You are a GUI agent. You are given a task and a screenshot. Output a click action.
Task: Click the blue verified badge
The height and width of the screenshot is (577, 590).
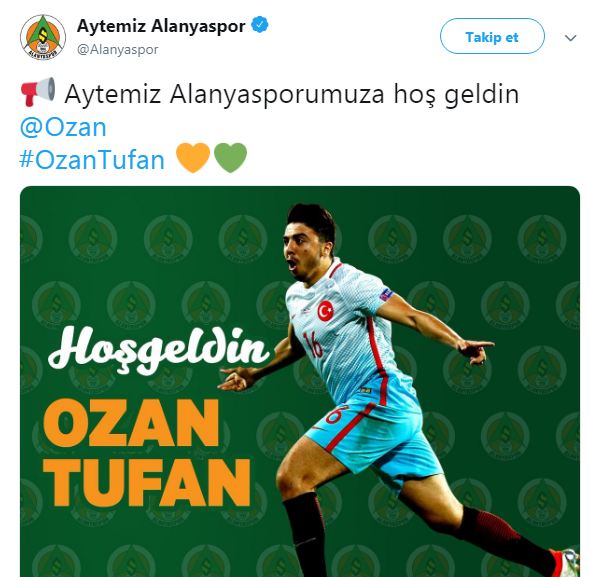tap(260, 26)
